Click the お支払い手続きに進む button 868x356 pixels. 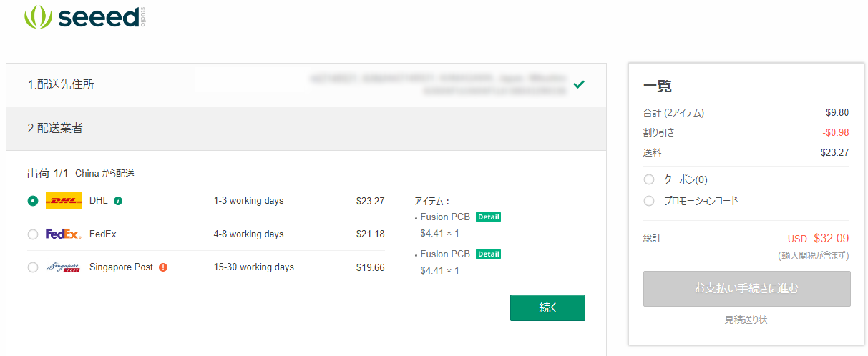[x=746, y=289]
